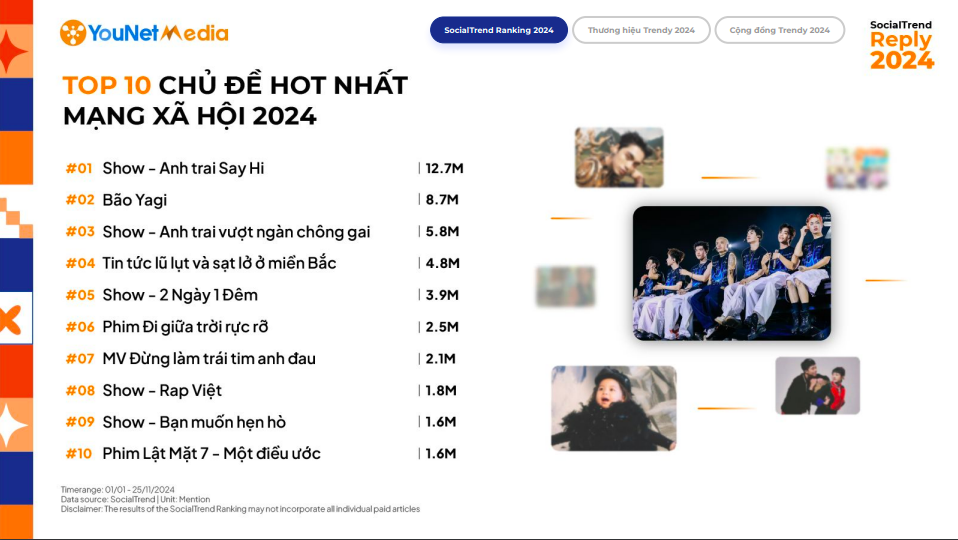Click the Timerange 01/01 - 25/11/2024 note
Screen dimensions: 958x540
coord(117,489)
